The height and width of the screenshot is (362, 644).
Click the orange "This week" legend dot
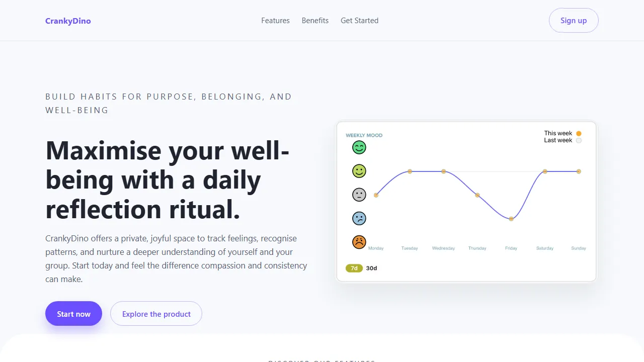[x=579, y=133]
